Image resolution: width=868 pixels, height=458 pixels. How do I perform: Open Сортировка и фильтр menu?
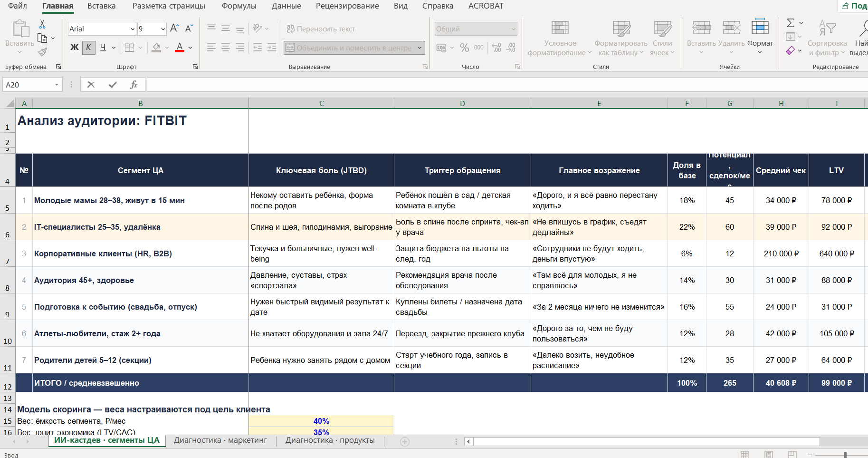click(827, 38)
